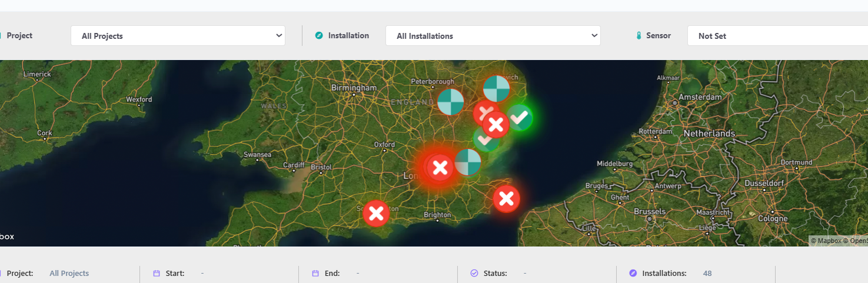The width and height of the screenshot is (868, 283).
Task: Click the All Projects value in summary bar
Action: tap(69, 274)
